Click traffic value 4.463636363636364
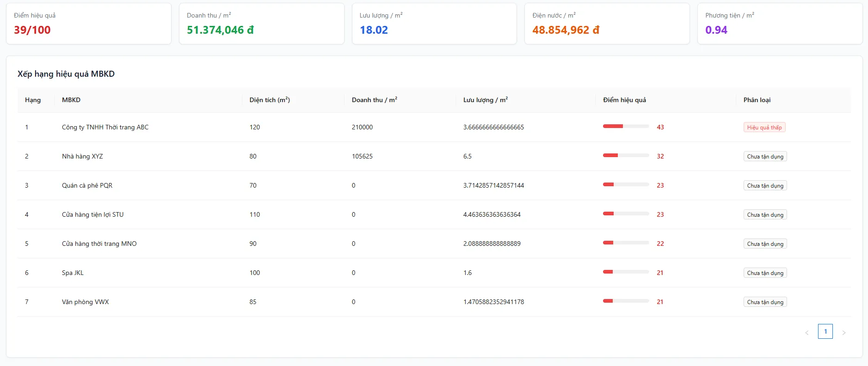 [x=492, y=214]
